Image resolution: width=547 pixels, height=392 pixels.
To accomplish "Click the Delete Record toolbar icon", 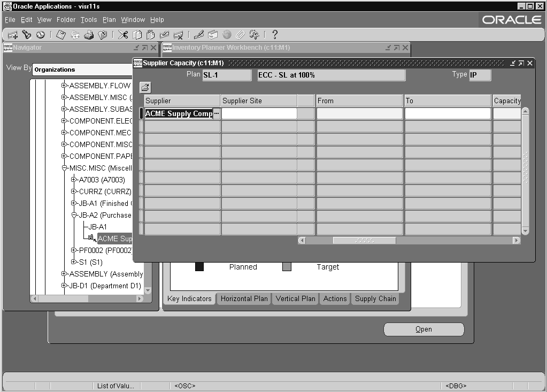I will click(178, 35).
